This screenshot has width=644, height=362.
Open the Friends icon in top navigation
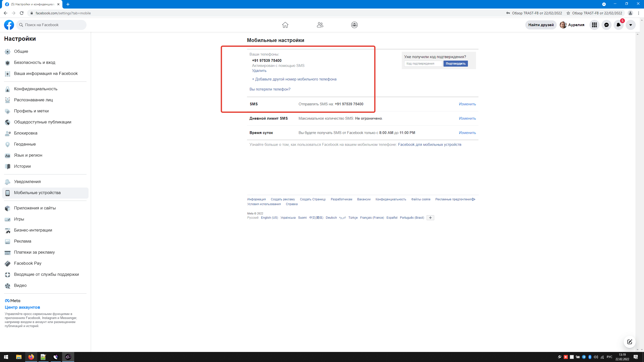tap(320, 25)
